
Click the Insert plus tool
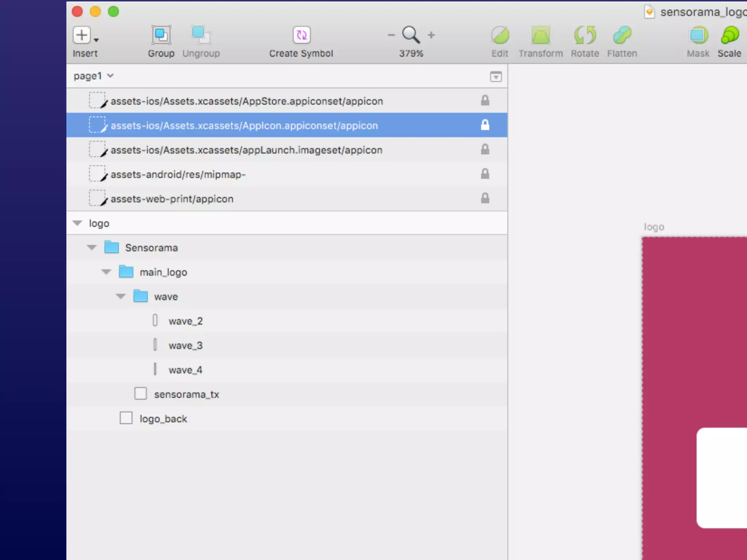[82, 35]
